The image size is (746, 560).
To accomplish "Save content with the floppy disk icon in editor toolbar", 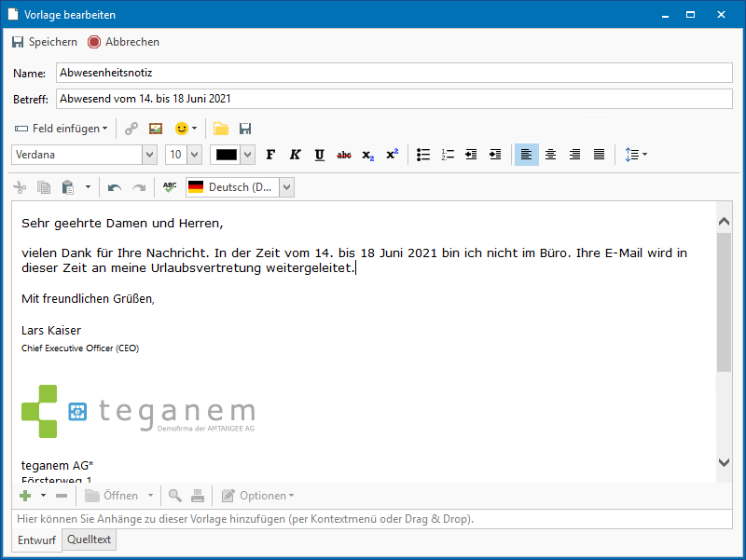I will [x=245, y=129].
